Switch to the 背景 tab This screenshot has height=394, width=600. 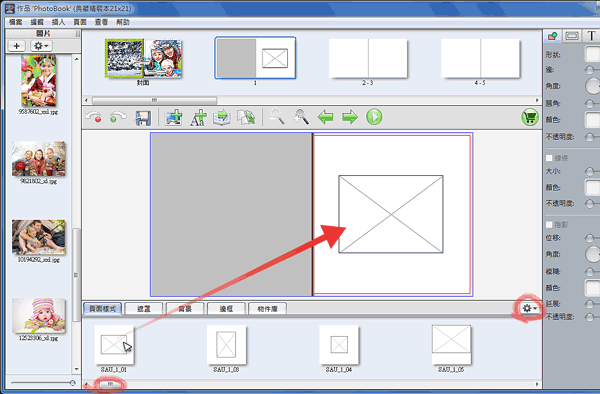point(185,309)
